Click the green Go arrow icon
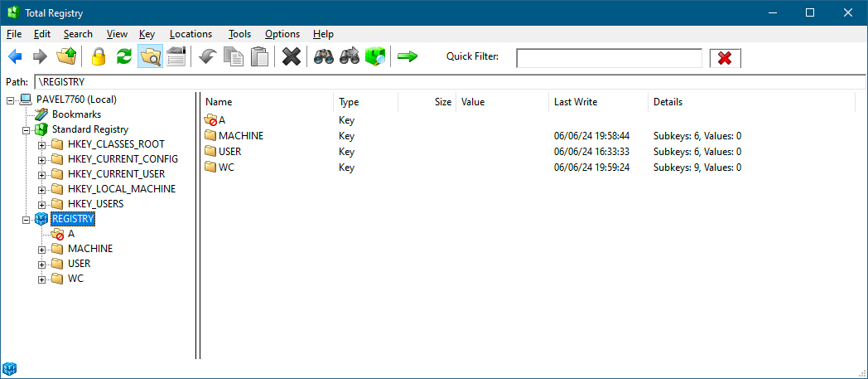868x379 pixels. (x=407, y=56)
